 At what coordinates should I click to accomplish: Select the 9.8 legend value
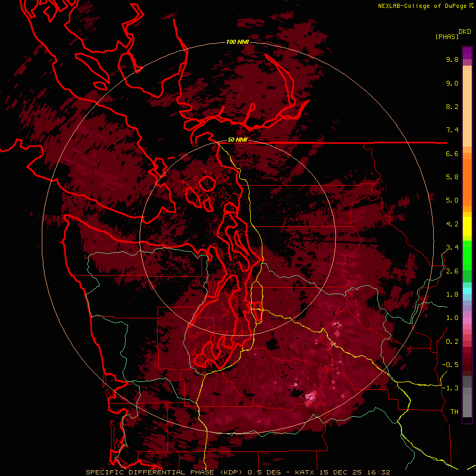point(452,59)
